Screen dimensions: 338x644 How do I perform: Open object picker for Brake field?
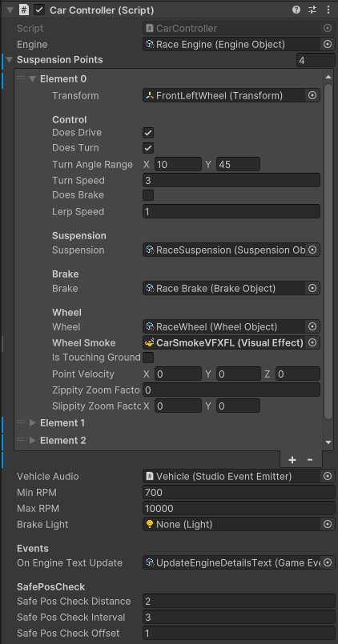(x=312, y=288)
